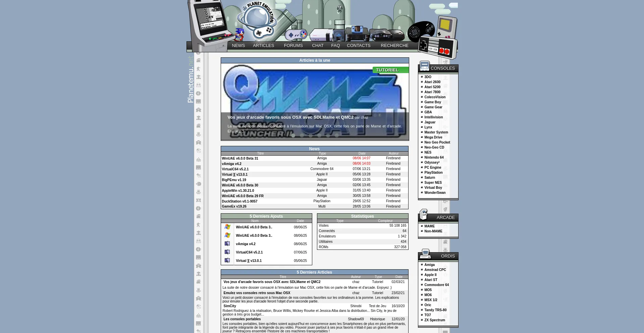Image resolution: width=644 pixels, height=333 pixels.
Task: Go to the FORUMS menu item
Action: pos(293,46)
